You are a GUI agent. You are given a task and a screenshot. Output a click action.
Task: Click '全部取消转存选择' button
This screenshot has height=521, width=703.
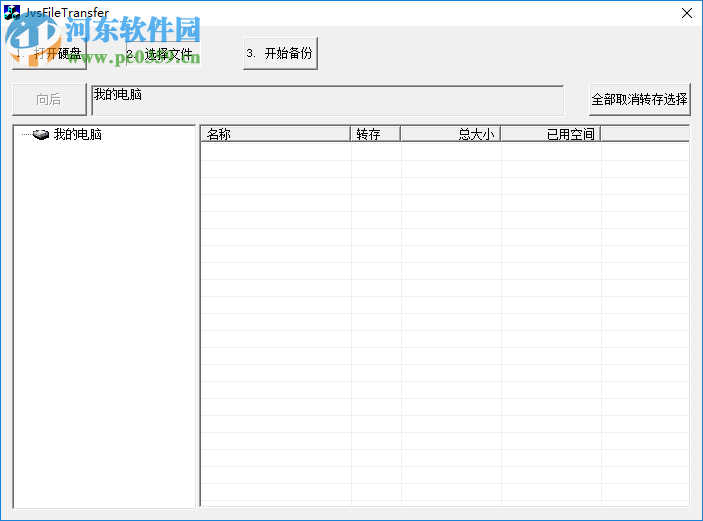click(x=639, y=99)
